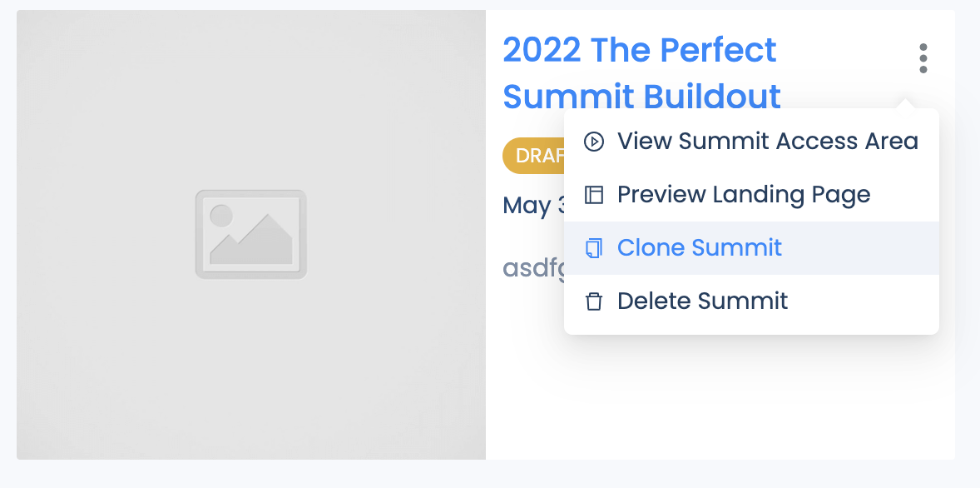Choose Delete Summit from the menu
This screenshot has width=980, height=488.
tap(751, 301)
